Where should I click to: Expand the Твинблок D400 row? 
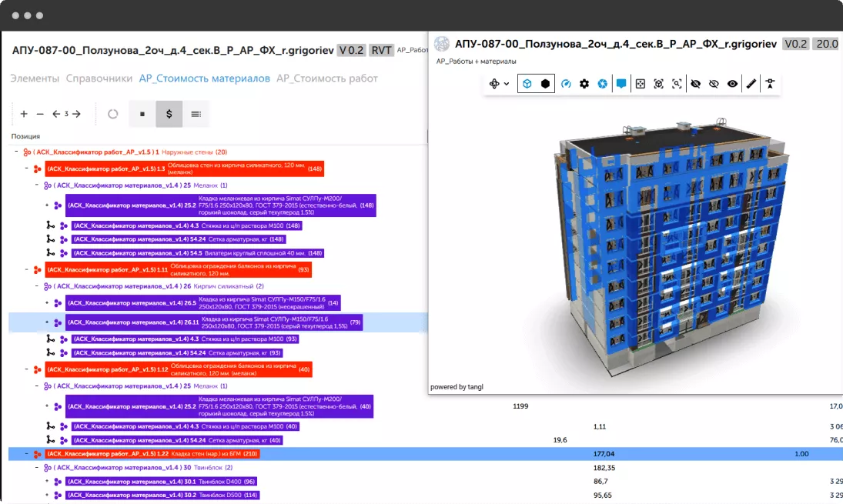47,482
